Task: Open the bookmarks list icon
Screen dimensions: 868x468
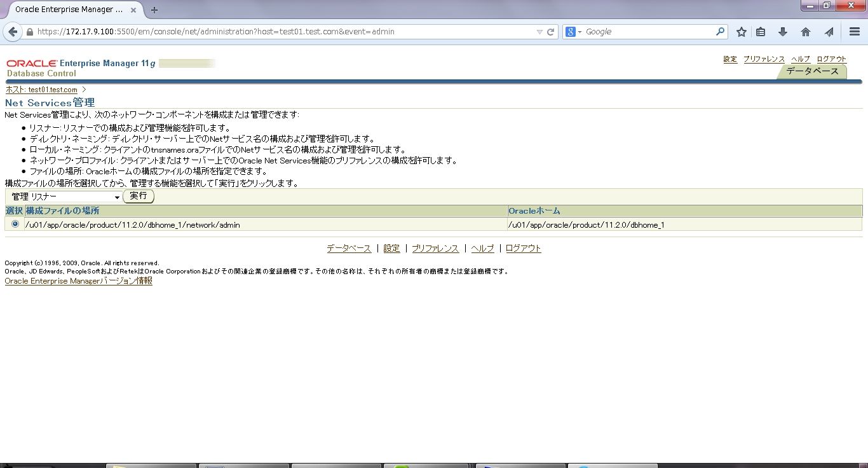Action: (x=761, y=32)
